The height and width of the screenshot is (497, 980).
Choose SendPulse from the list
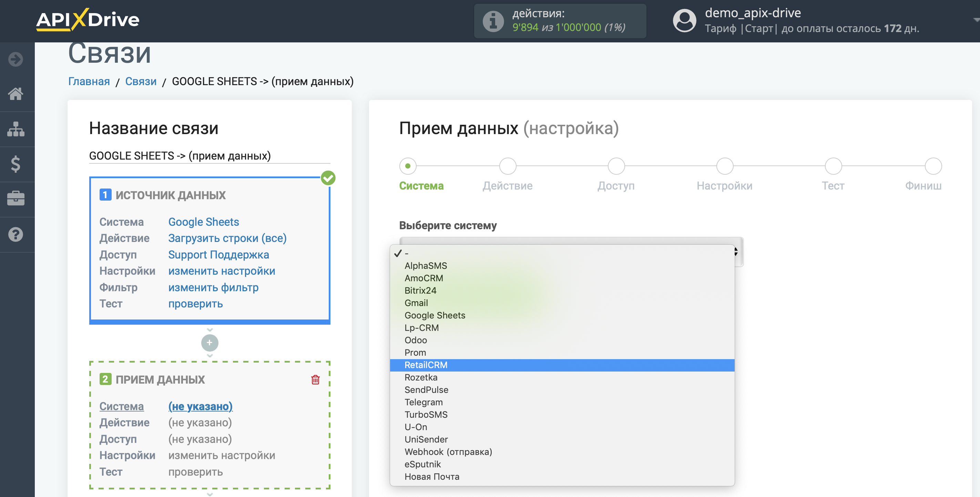click(x=562, y=390)
